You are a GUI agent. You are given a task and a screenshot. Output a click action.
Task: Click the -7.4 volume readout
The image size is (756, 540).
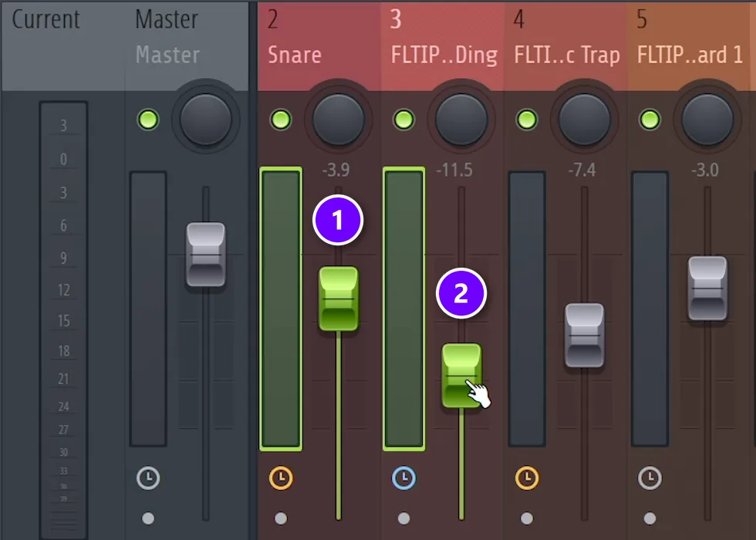coord(582,170)
